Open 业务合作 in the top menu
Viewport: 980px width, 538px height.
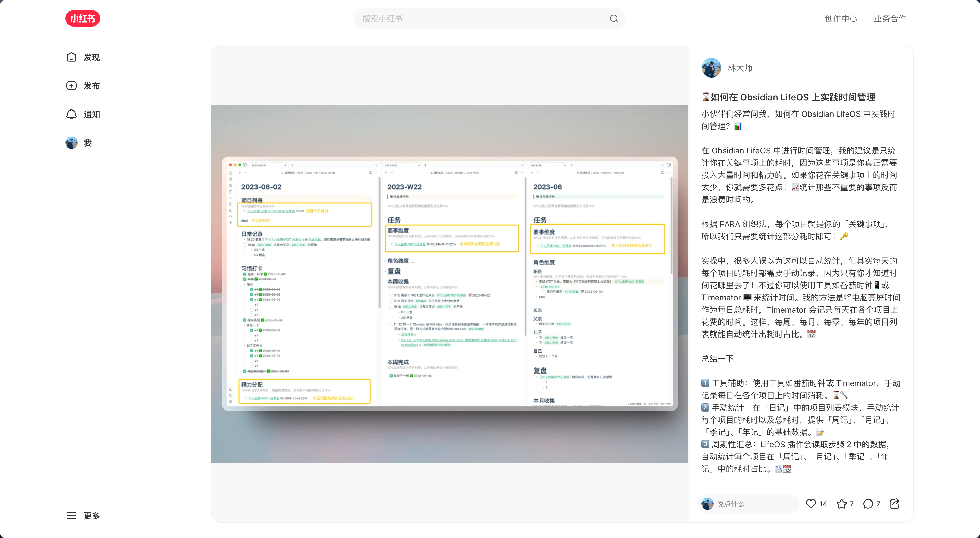(890, 18)
